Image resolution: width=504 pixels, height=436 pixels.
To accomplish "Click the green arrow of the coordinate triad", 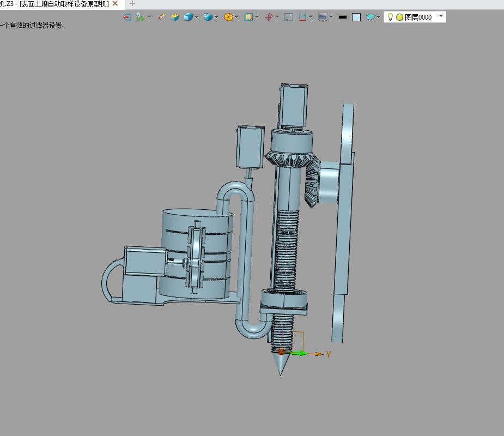I will 299,353.
